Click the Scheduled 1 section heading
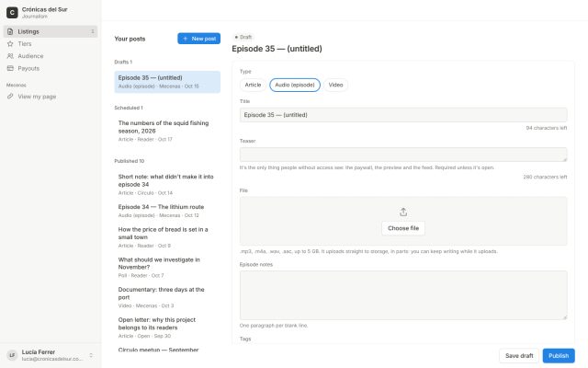Image resolution: width=588 pixels, height=368 pixels. (x=129, y=108)
